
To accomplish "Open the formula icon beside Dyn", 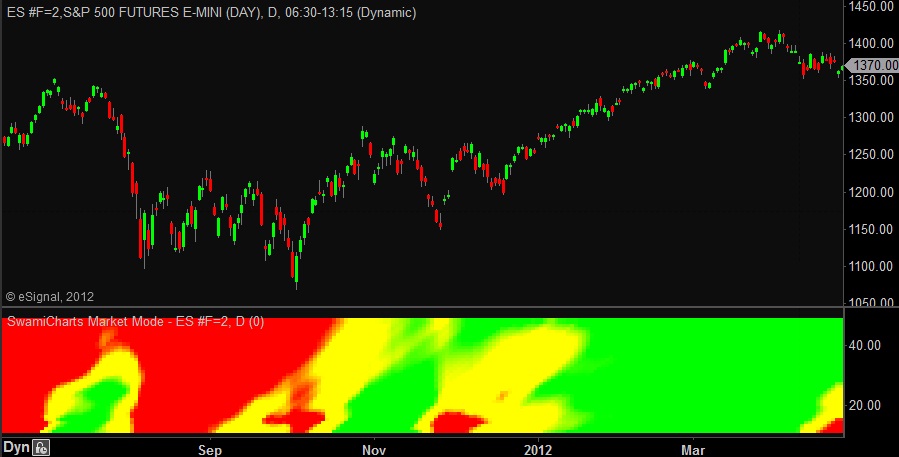I will pos(41,448).
